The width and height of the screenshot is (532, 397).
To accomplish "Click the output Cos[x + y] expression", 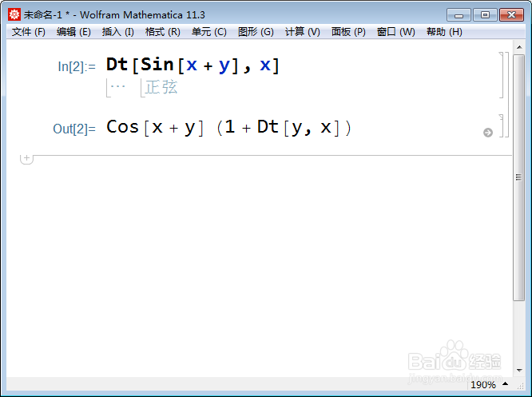I will pos(155,128).
